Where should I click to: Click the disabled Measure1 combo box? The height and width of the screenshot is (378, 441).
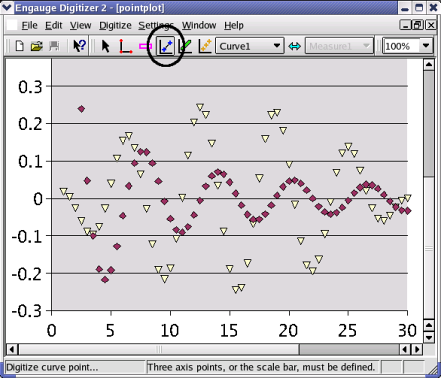pyautogui.click(x=339, y=46)
